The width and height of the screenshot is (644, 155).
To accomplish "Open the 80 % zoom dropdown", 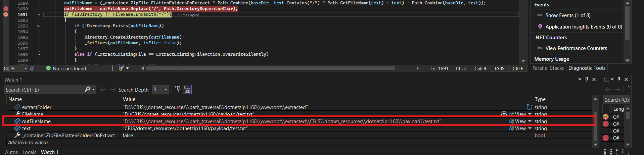I will [x=26, y=68].
